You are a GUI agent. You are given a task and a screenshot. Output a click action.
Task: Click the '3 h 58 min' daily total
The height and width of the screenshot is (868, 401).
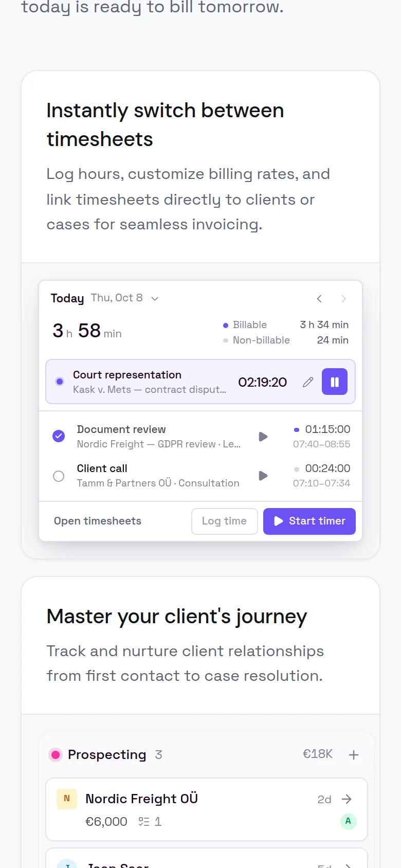[x=87, y=331]
